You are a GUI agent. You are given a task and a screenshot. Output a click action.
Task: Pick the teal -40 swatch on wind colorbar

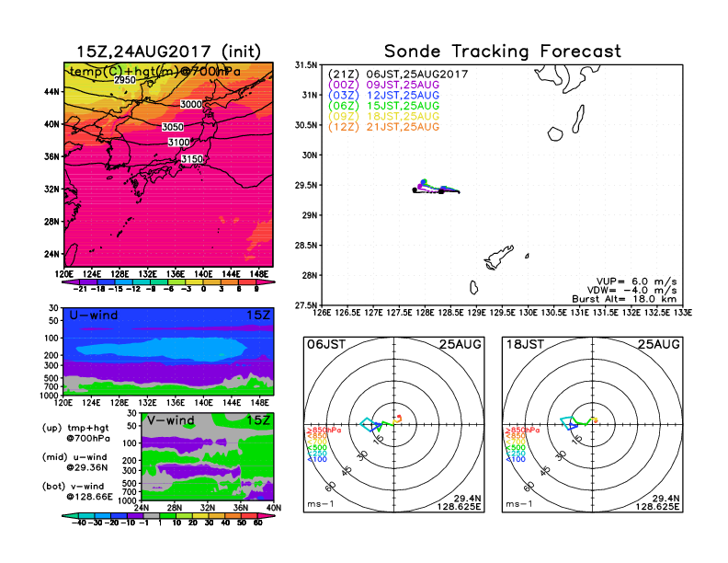[70, 515]
